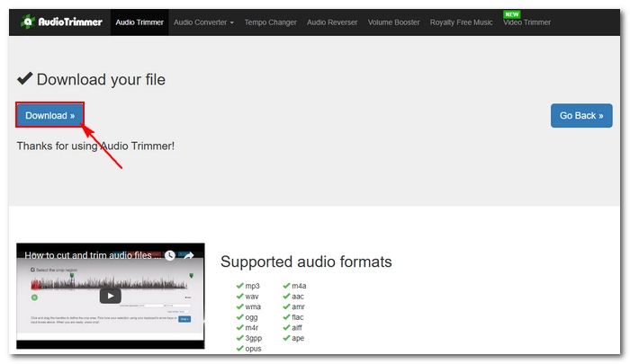Open the Audio Trimmer tab
The width and height of the screenshot is (630, 364).
point(139,22)
